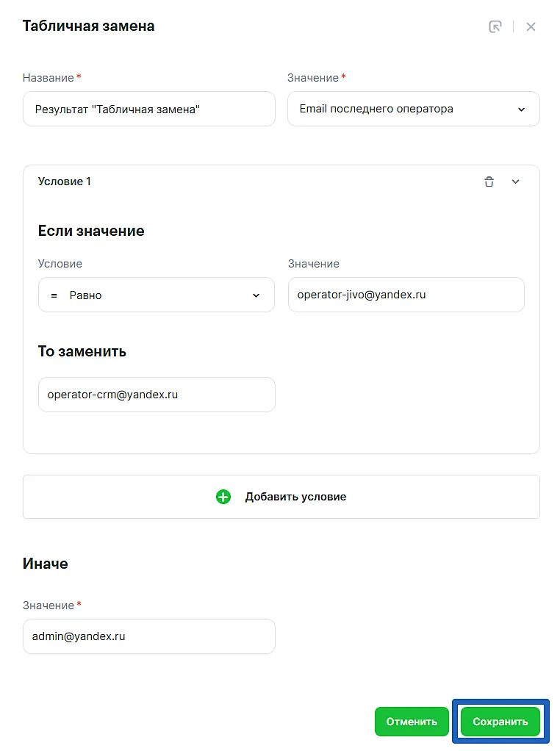560x751 pixels.
Task: Click the green plus icon
Action: [x=223, y=497]
